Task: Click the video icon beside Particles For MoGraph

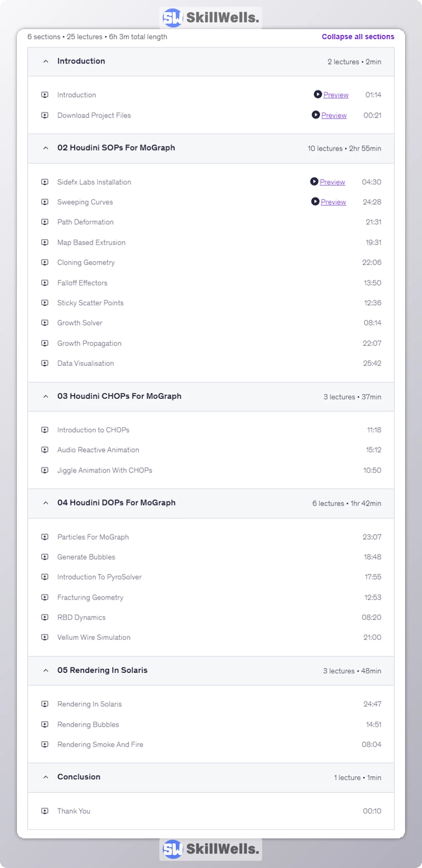Action: tap(45, 537)
